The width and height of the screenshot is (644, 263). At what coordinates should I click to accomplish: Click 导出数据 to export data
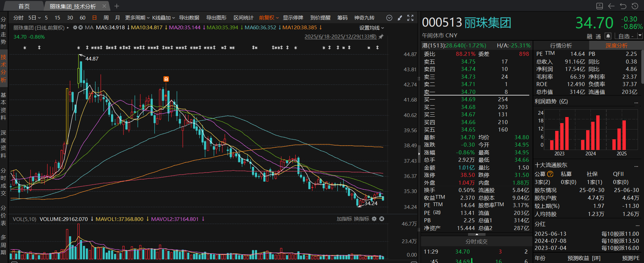pyautogui.click(x=189, y=18)
